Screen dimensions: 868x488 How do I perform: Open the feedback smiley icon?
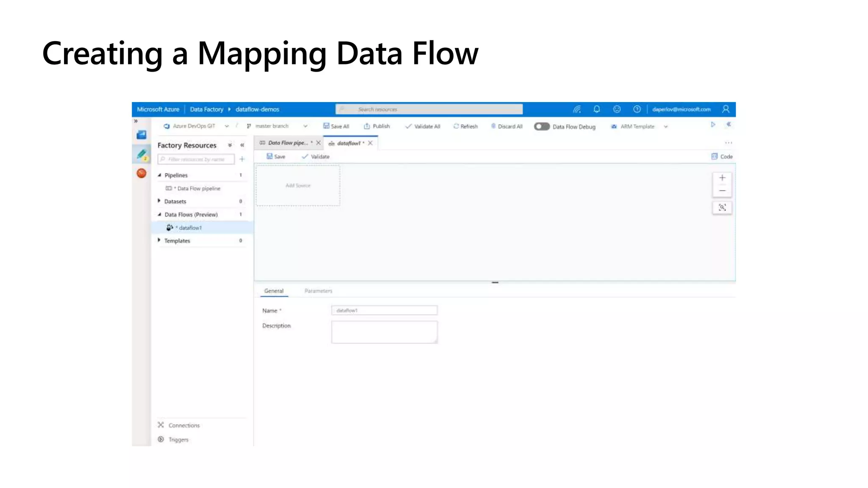pyautogui.click(x=617, y=109)
